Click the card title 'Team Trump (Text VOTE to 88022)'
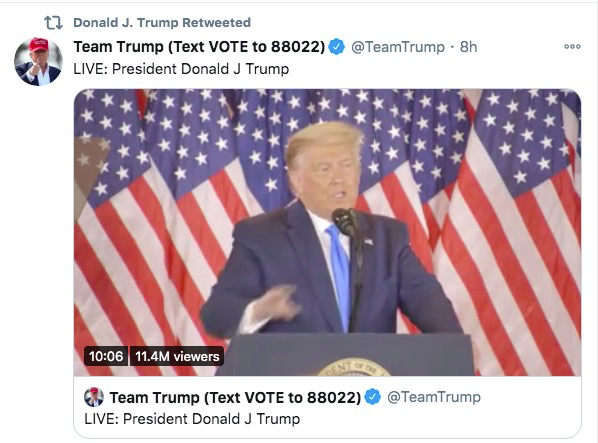This screenshot has width=598, height=443. click(235, 397)
